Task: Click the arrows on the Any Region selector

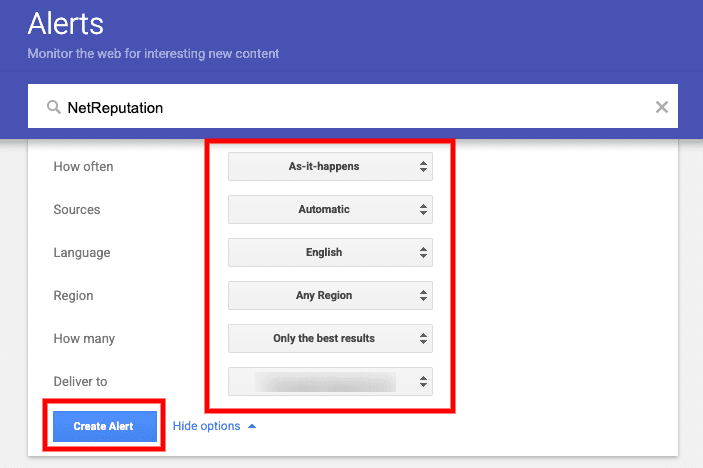Action: (423, 296)
